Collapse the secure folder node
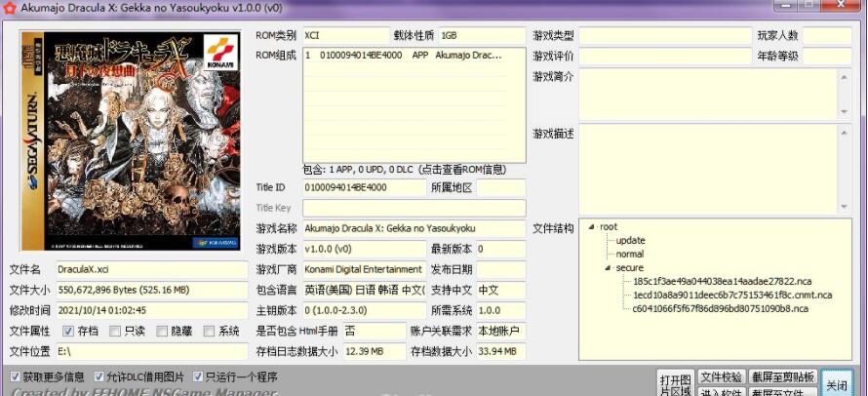This screenshot has width=868, height=396. (x=608, y=267)
